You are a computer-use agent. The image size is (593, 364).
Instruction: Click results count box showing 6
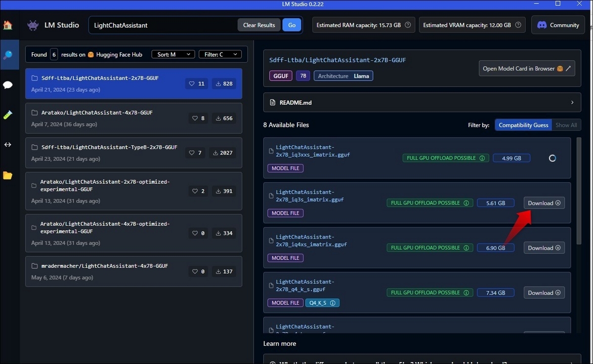[54, 54]
